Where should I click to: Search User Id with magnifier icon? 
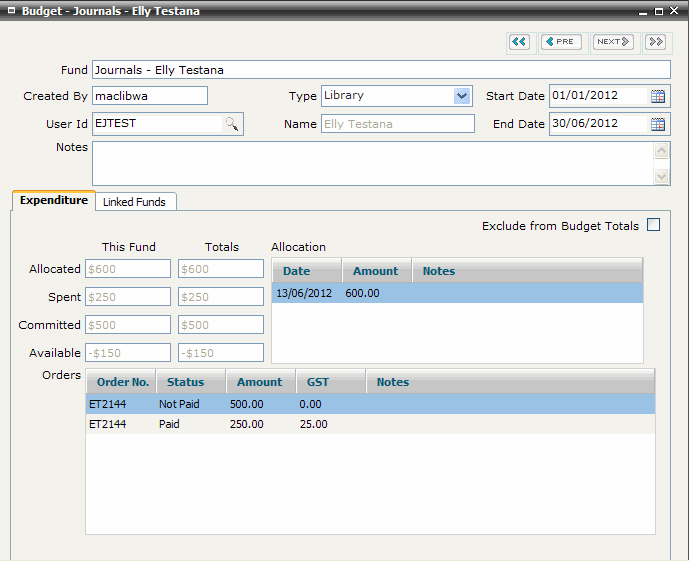pos(231,124)
